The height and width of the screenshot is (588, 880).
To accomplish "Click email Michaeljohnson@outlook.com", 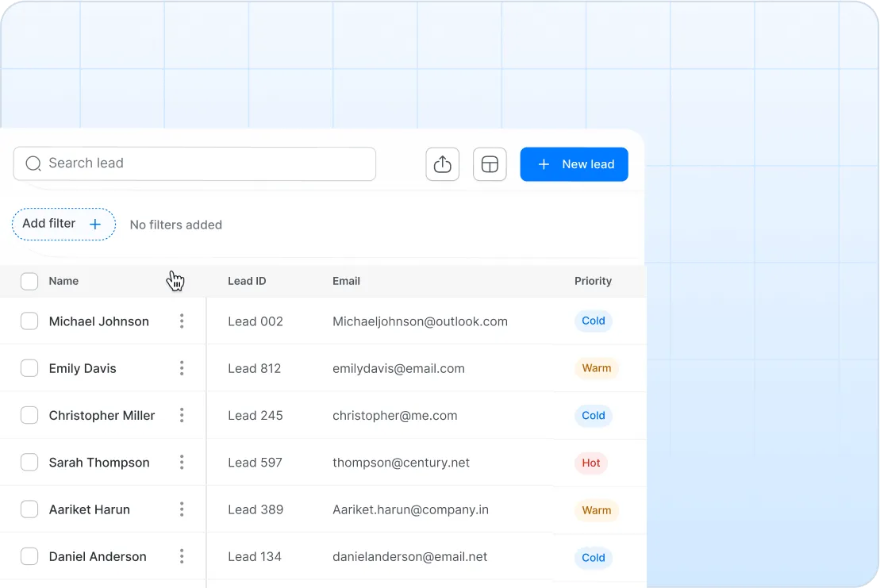I will click(420, 321).
